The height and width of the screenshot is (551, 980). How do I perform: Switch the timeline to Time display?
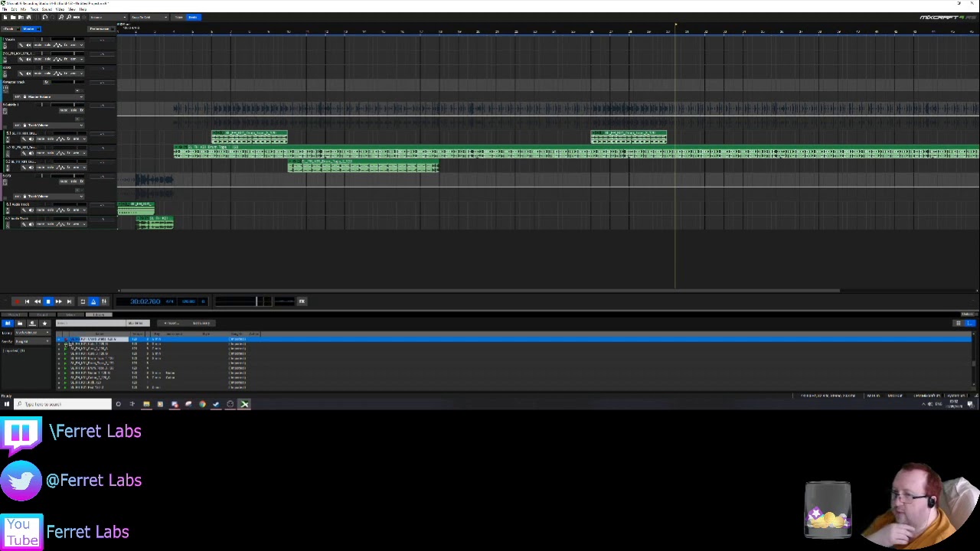[x=178, y=17]
